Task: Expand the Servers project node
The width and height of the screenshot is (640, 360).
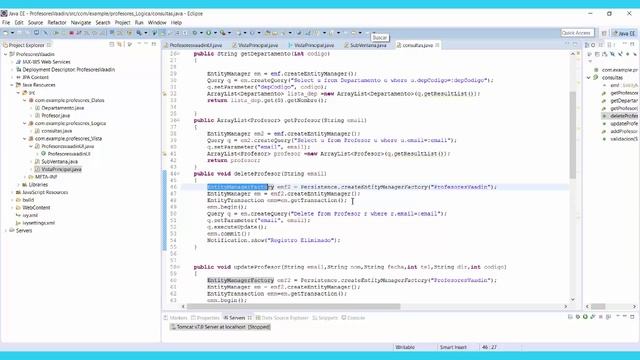Action: (5, 230)
